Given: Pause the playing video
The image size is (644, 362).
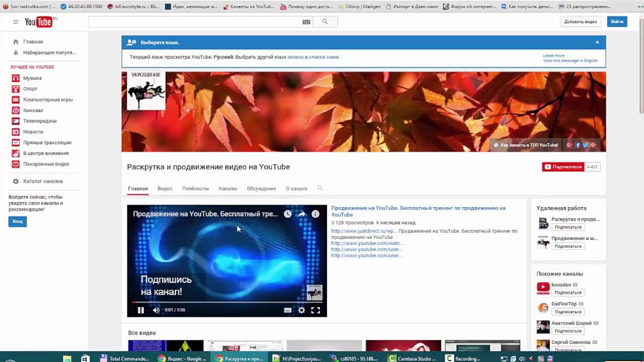Looking at the screenshot, I should (141, 310).
